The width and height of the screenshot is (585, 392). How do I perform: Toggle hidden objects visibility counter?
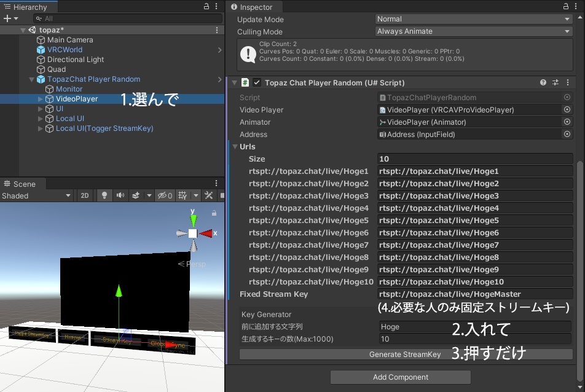click(x=165, y=195)
